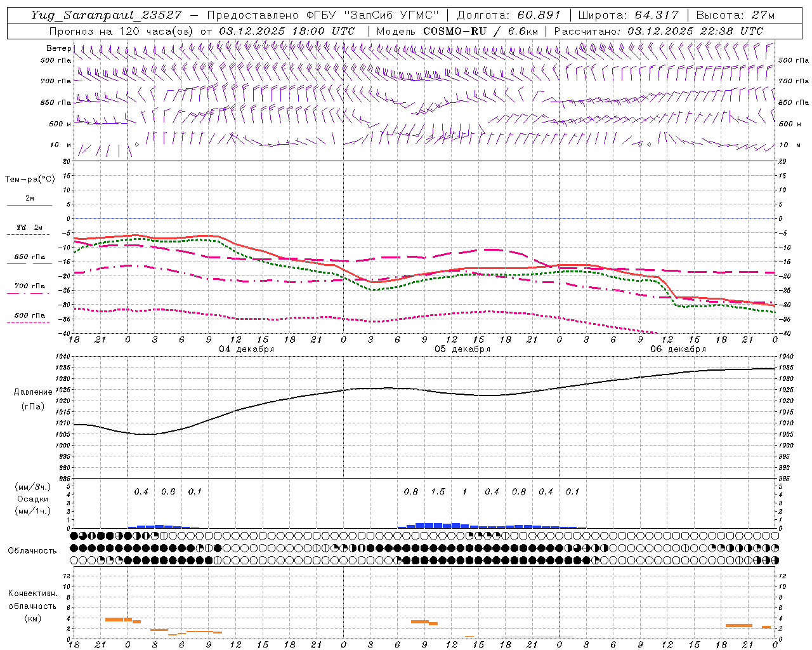Click the Модель COSMO-RU / 6.6км label

[457, 31]
